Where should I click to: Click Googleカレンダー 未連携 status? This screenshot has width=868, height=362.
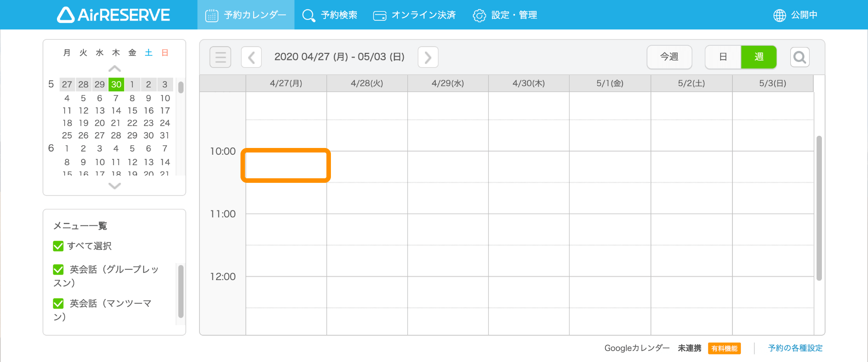[653, 348]
